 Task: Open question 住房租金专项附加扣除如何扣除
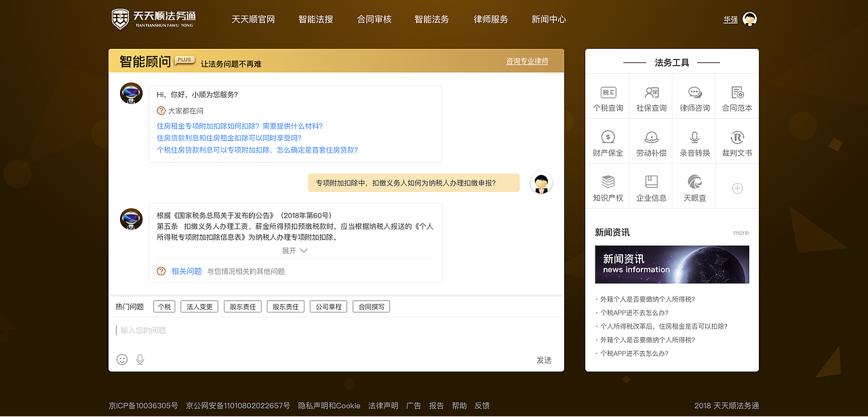coord(239,126)
